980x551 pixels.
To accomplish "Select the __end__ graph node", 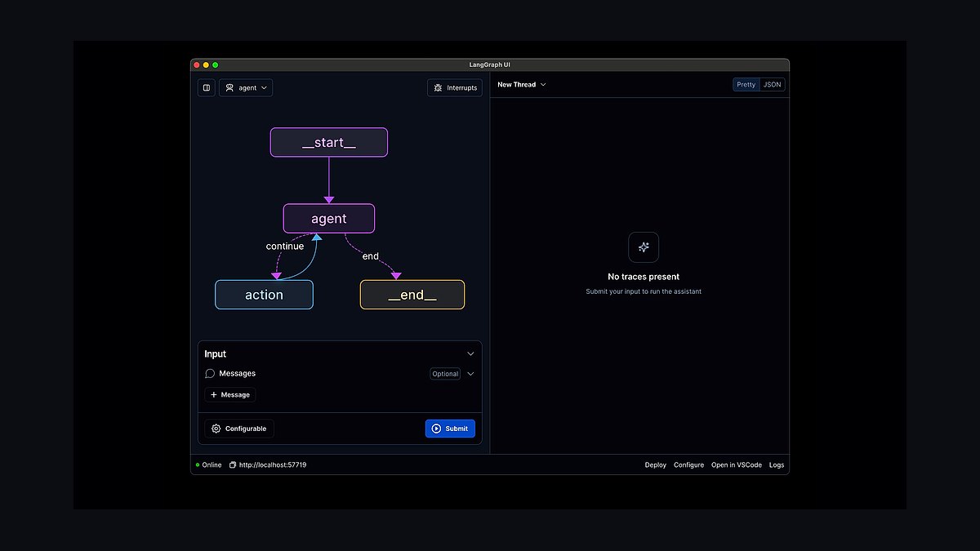I will click(x=412, y=295).
